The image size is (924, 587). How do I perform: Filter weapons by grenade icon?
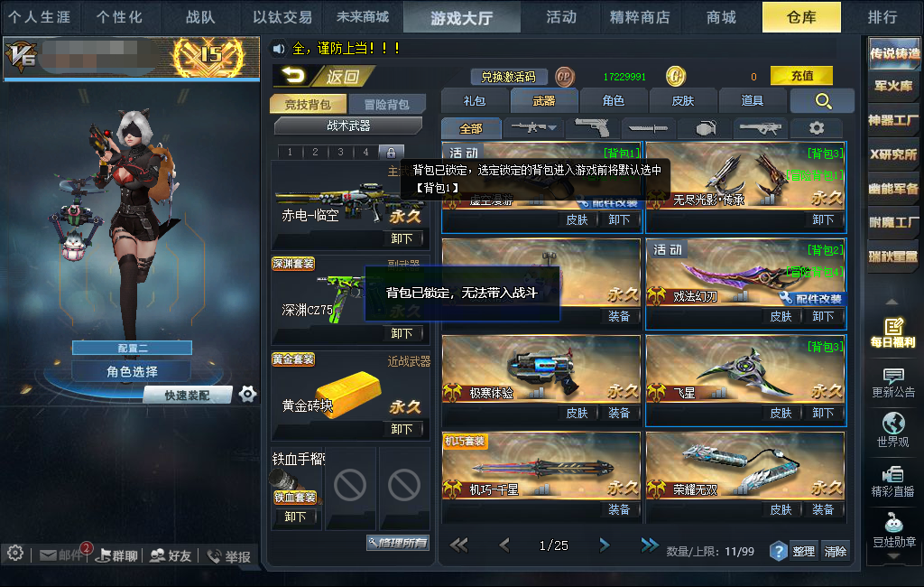[x=706, y=127]
